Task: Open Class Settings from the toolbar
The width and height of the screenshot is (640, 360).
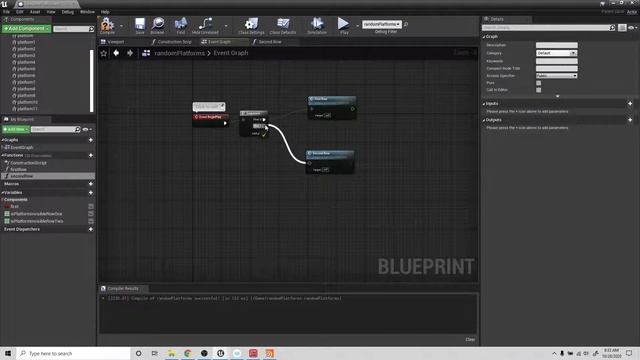Action: click(251, 24)
